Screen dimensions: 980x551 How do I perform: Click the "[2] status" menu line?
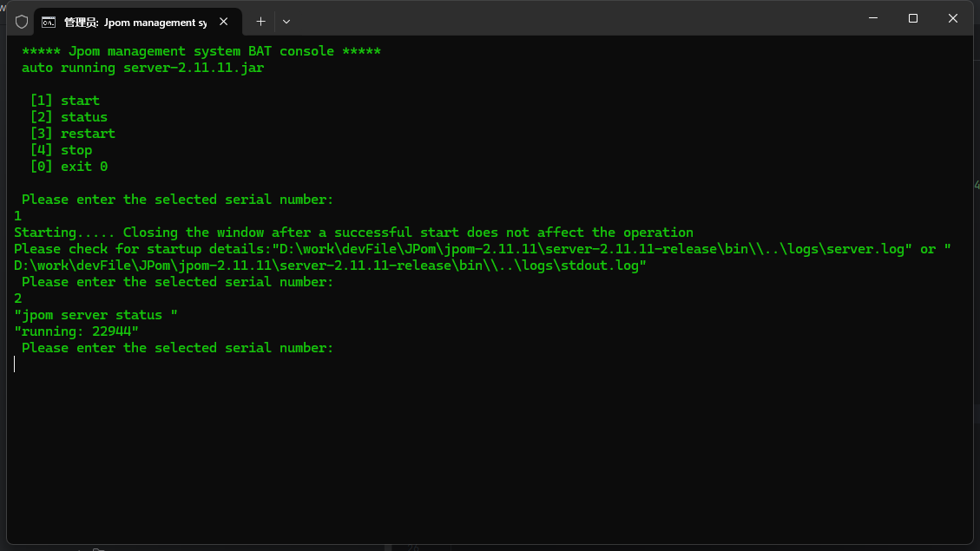click(x=69, y=117)
